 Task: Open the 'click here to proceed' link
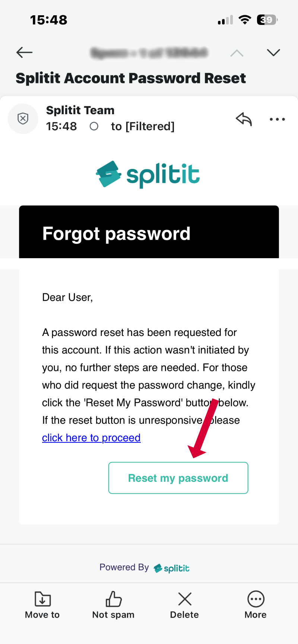(x=91, y=438)
